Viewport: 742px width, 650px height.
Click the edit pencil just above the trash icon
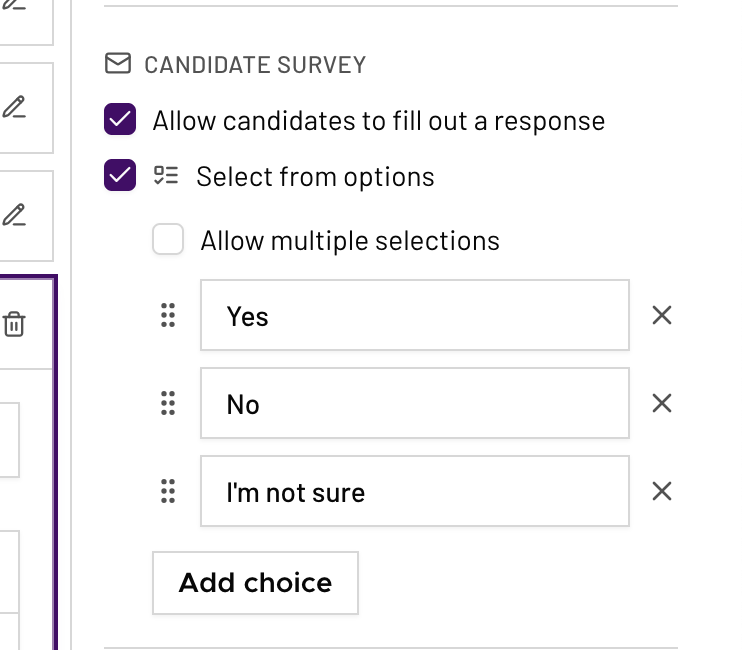[x=14, y=214]
